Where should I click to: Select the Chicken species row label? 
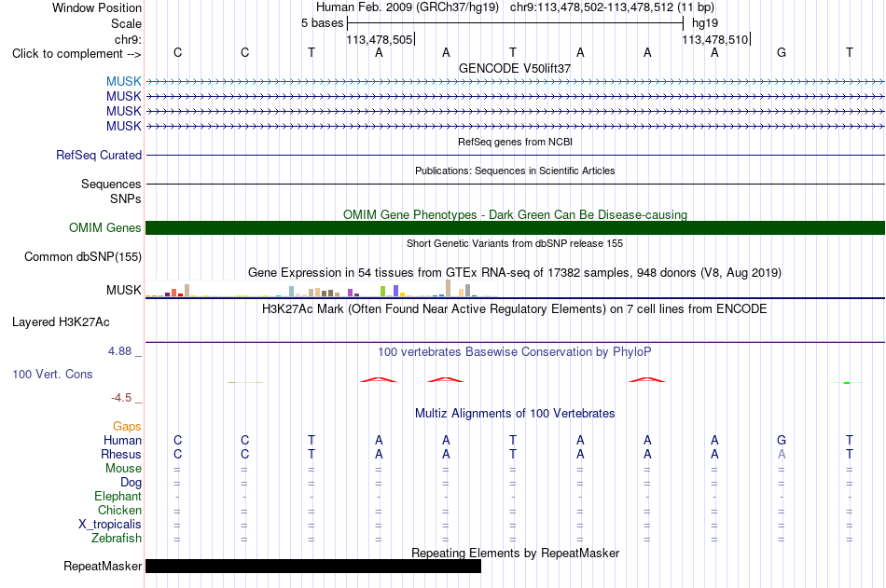click(x=119, y=510)
